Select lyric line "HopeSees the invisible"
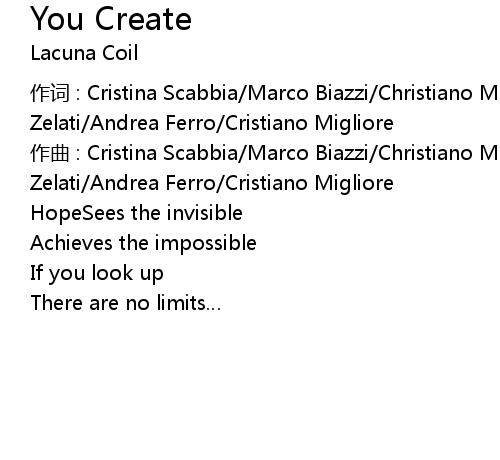Image resolution: width=500 pixels, height=460 pixels. (136, 213)
